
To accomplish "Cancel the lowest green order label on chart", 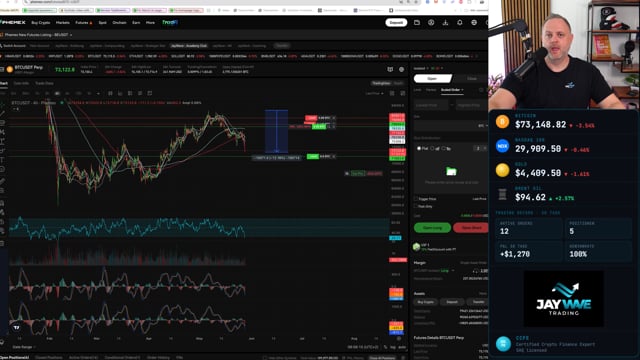I will [x=333, y=156].
